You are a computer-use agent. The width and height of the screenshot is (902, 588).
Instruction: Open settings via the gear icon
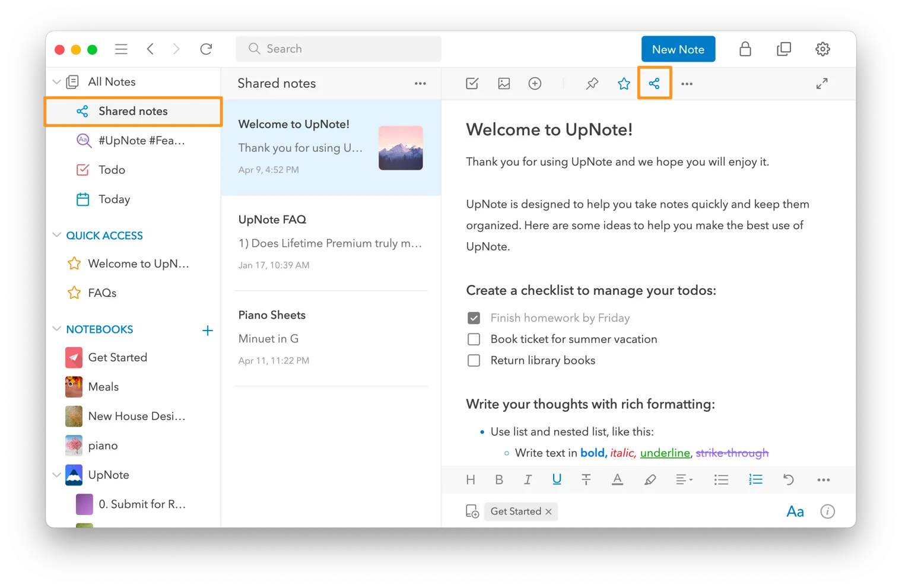822,49
